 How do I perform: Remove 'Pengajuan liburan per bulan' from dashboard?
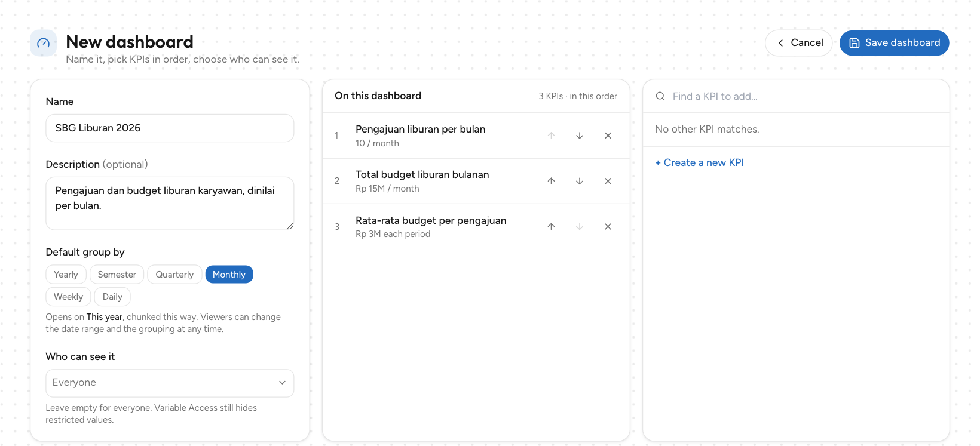[608, 136]
